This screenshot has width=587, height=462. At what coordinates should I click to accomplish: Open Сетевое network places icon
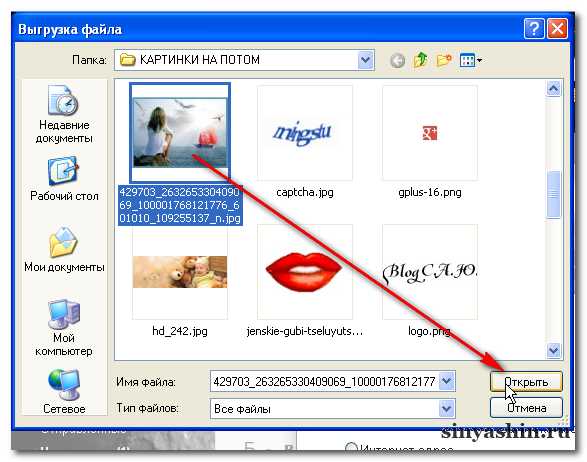pos(64,392)
